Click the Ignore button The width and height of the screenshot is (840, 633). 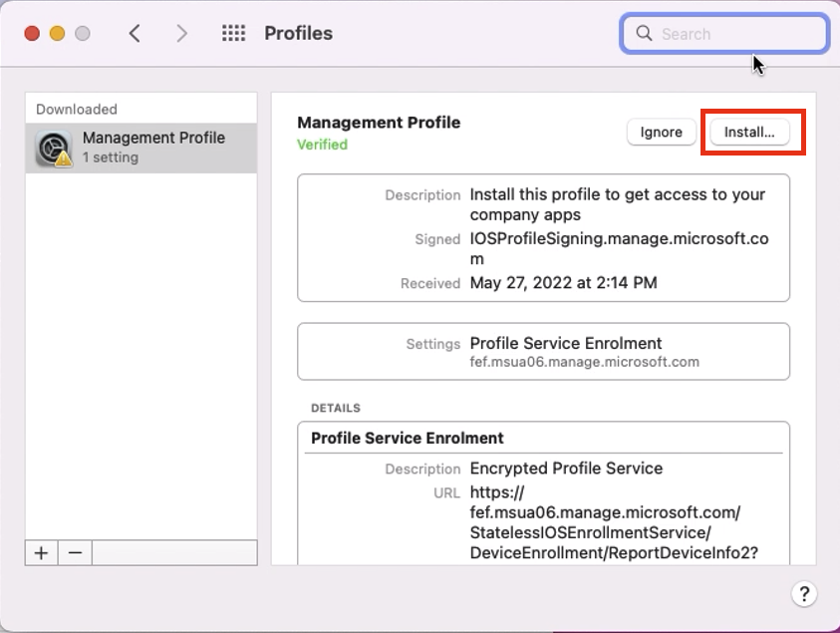tap(661, 133)
